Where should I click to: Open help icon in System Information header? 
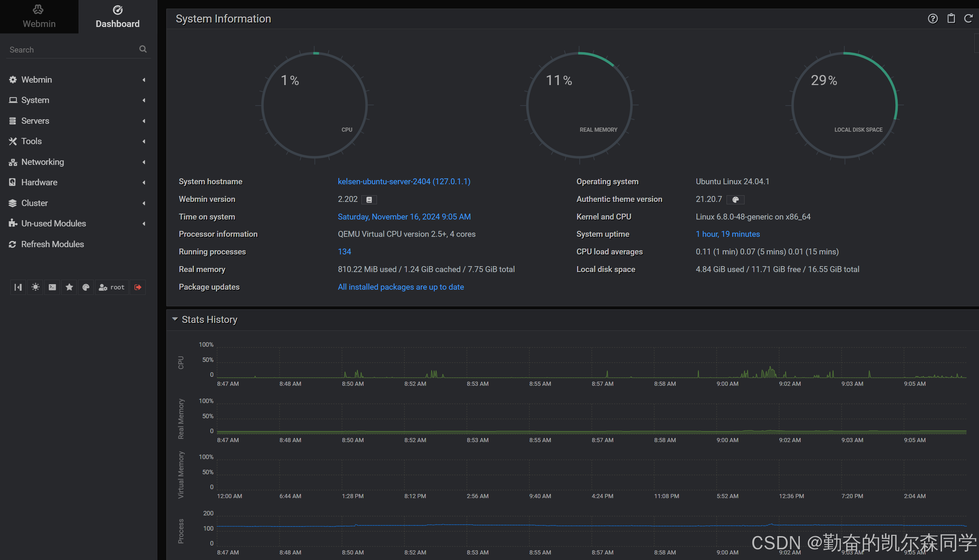pos(932,19)
